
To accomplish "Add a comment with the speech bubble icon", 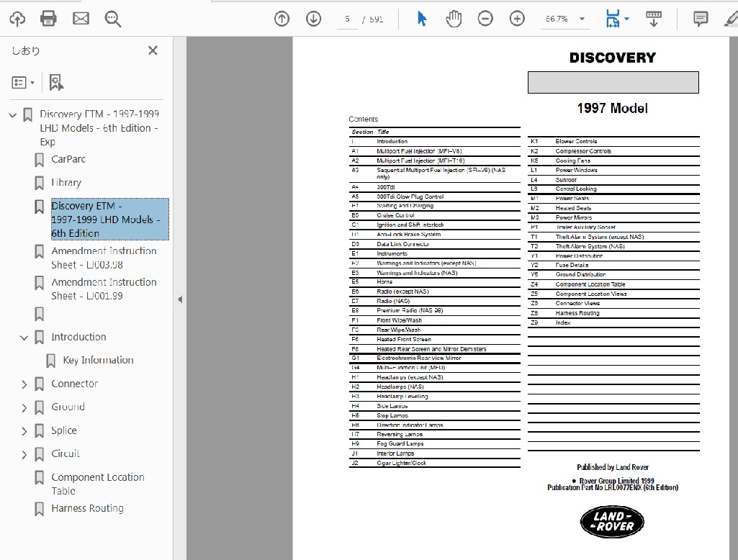I will 701,19.
